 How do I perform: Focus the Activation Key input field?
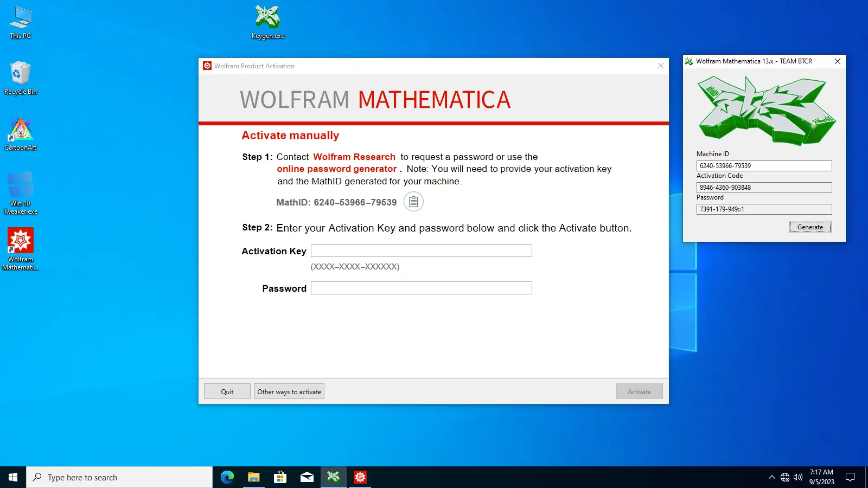[422, 251]
